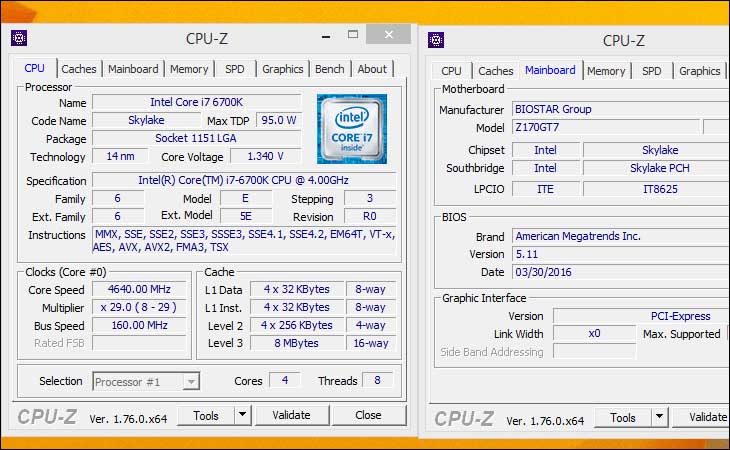
Task: Click the Manufacturer value 'BIOSTAR Group'
Action: [x=621, y=109]
